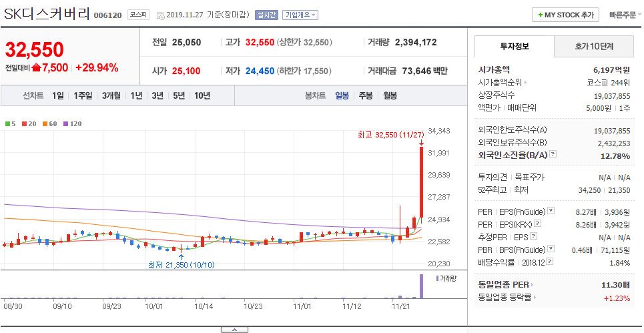
Task: Click help icon next to PER EPS(KRX)
Action: 537,224
